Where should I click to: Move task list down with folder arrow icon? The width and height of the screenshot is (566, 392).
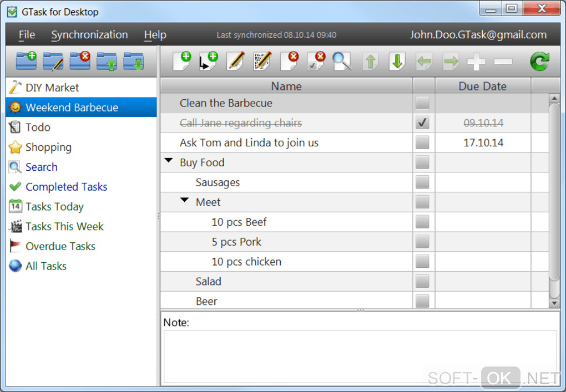coord(134,61)
